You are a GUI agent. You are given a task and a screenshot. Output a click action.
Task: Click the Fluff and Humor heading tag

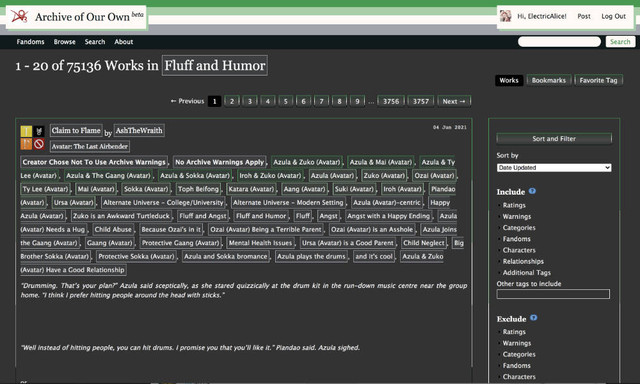click(x=215, y=65)
